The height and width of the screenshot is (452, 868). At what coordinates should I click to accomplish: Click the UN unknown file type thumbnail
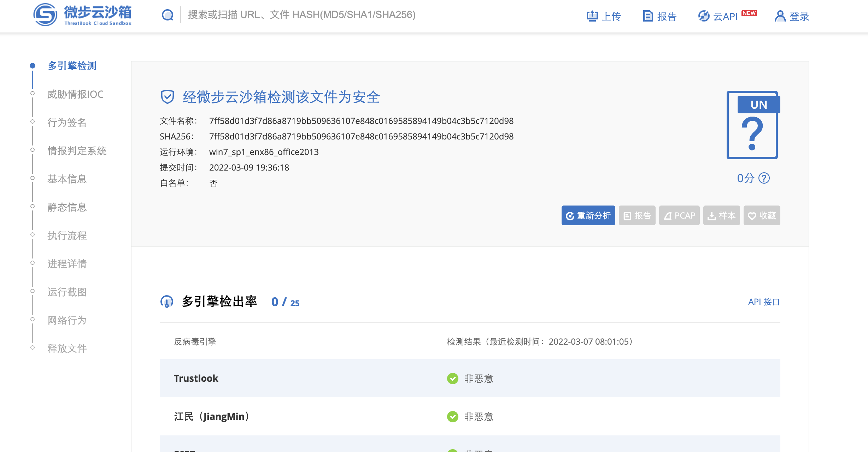pyautogui.click(x=753, y=125)
